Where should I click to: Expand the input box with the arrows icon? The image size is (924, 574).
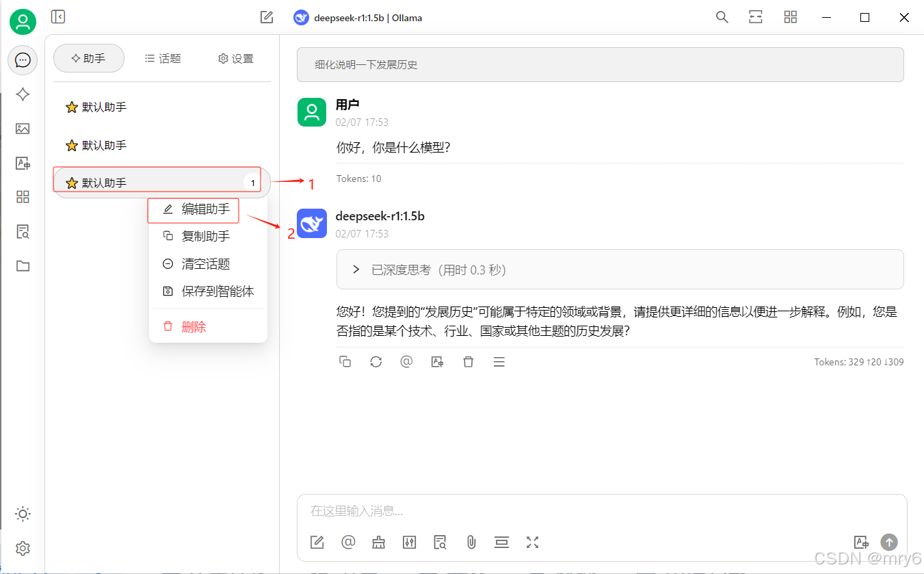click(533, 543)
